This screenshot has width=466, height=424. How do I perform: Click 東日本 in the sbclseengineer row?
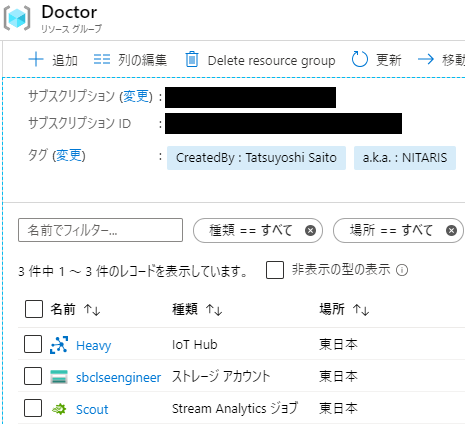click(x=338, y=376)
